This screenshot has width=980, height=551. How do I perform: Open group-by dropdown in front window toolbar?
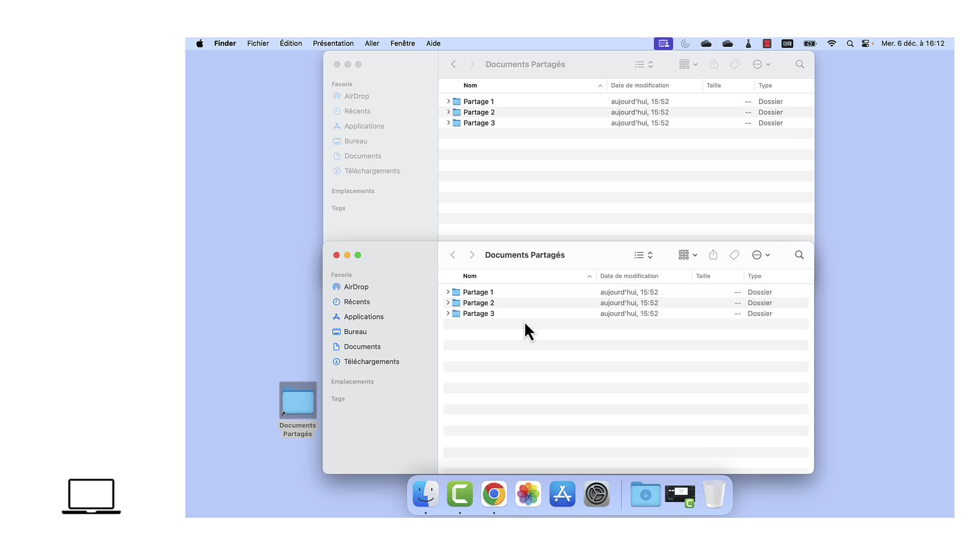[x=688, y=255]
